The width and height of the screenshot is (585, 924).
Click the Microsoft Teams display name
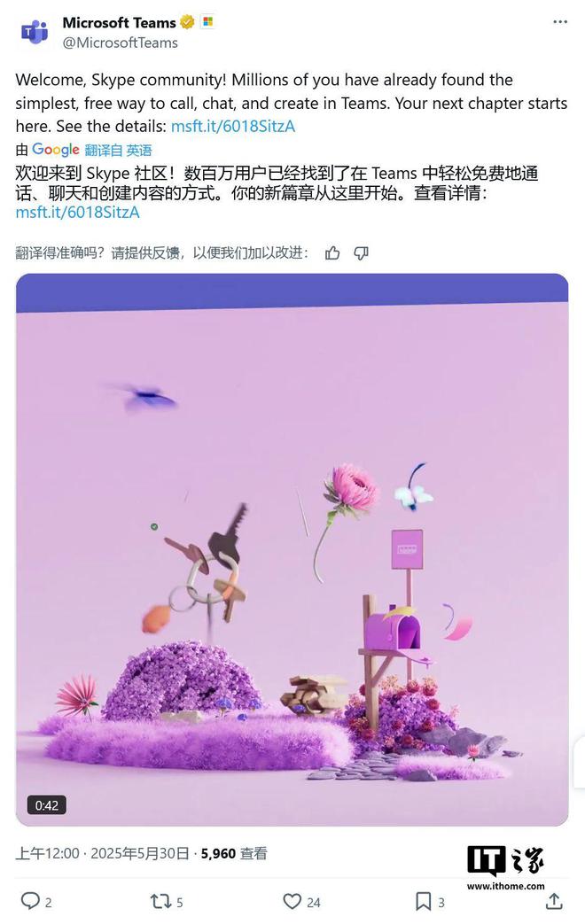(x=119, y=22)
